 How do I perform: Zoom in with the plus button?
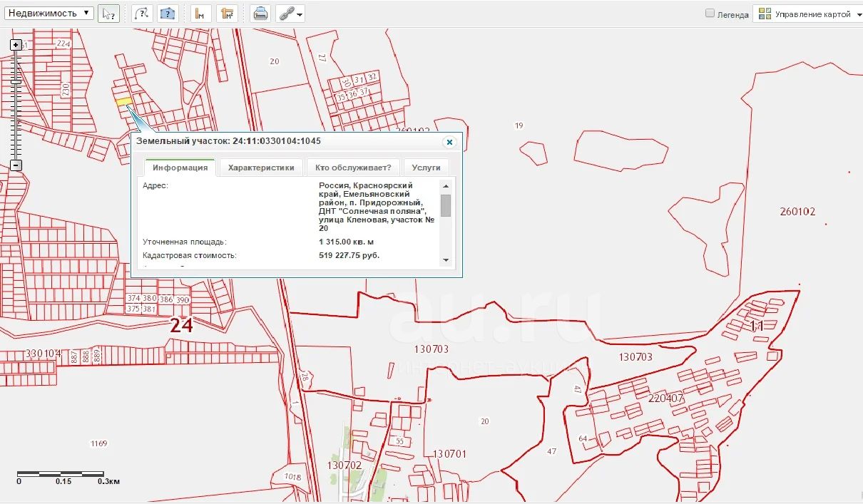click(16, 45)
